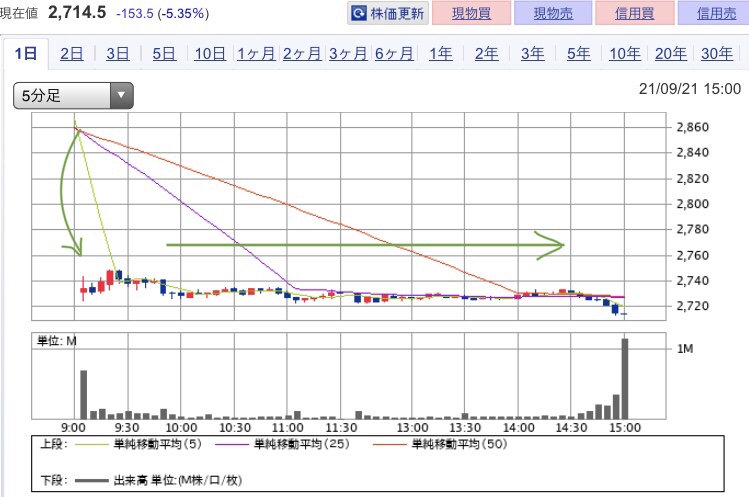
Task: Click the 現物買 button
Action: click(471, 13)
